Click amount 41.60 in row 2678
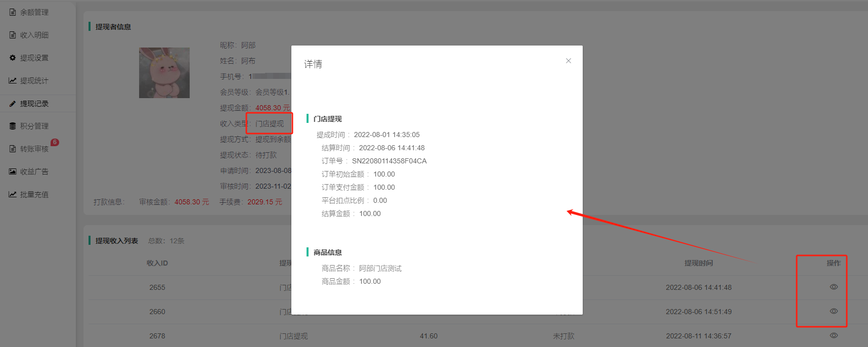The height and width of the screenshot is (347, 868). 428,336
